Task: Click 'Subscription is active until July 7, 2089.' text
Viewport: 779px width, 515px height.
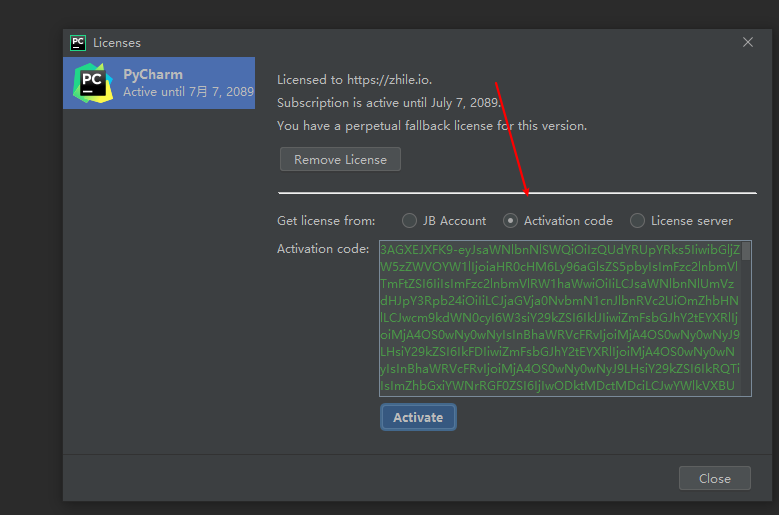Action: 389,103
